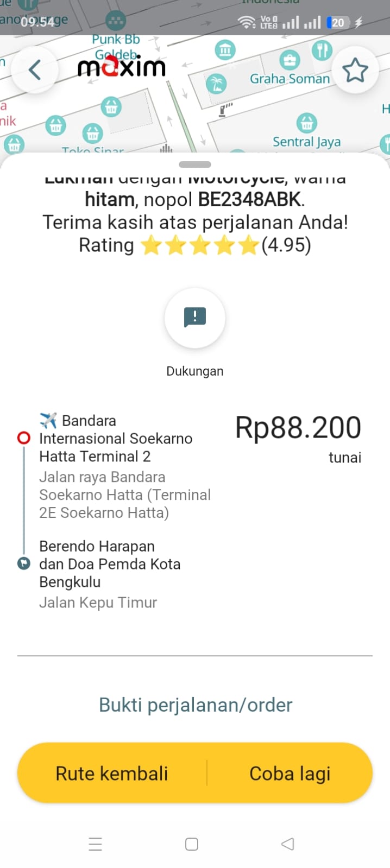Tap the palm tree map marker

(x=217, y=84)
